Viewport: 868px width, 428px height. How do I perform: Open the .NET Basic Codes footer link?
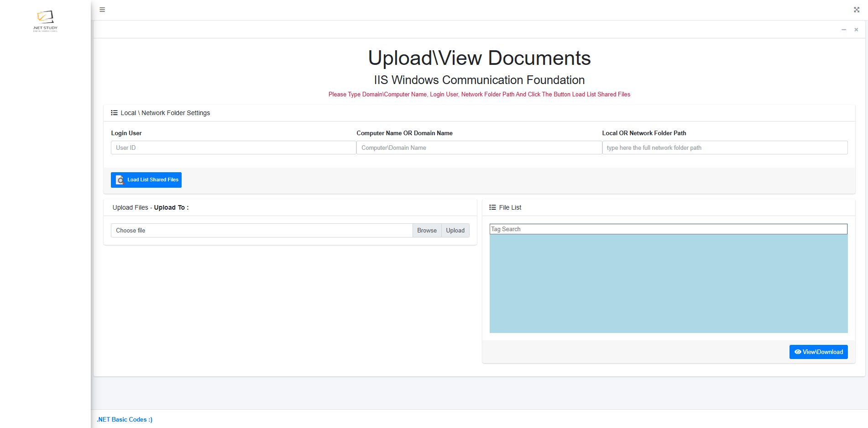point(125,419)
